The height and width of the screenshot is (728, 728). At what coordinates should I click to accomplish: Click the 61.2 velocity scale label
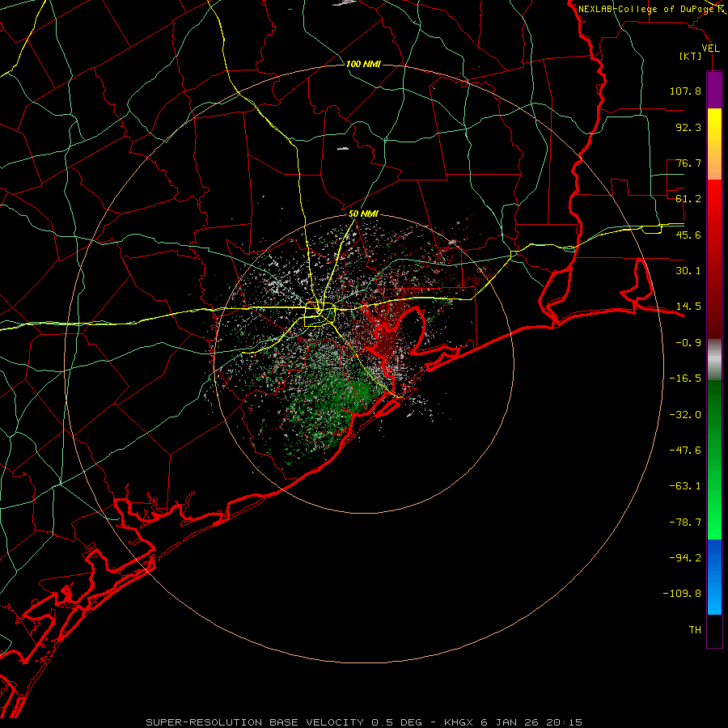point(688,199)
